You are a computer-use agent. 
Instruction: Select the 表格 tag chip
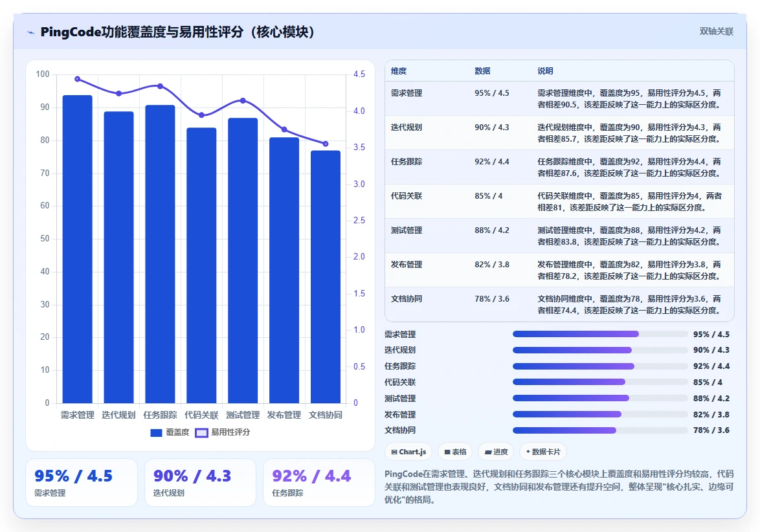pos(455,452)
